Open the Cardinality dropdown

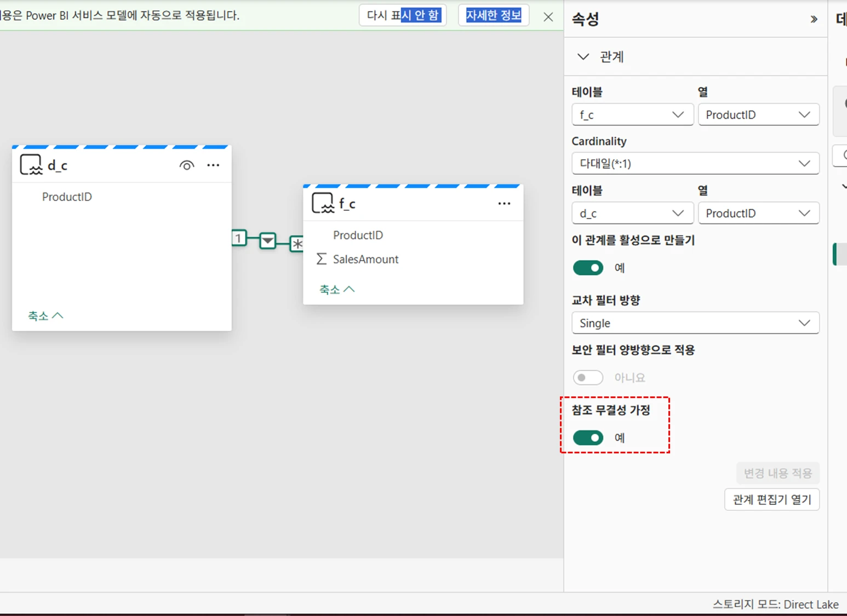pos(695,164)
